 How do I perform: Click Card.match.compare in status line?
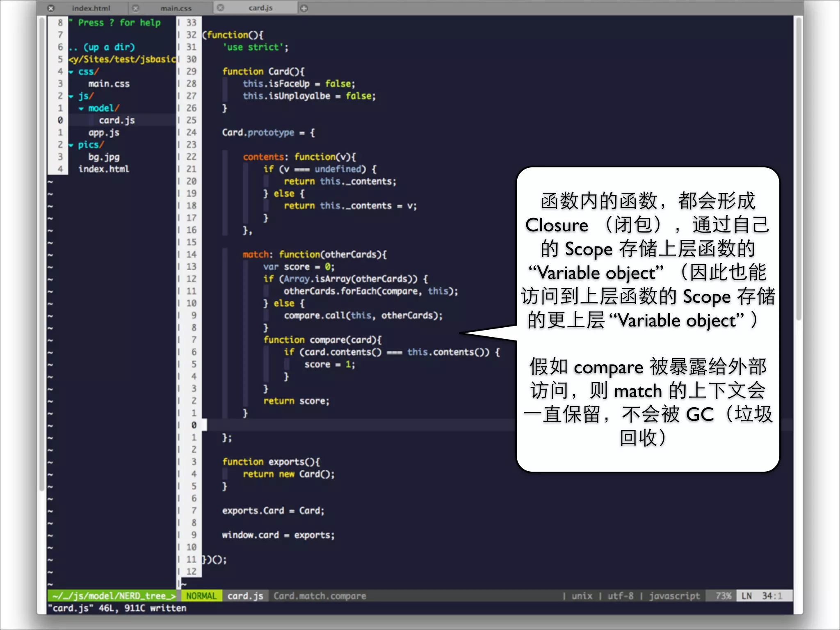(320, 596)
